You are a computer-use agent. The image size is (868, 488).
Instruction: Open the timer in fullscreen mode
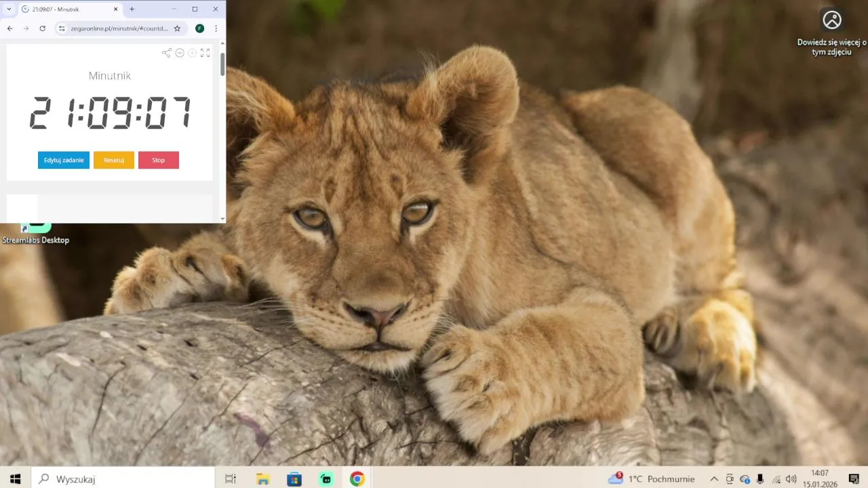205,53
